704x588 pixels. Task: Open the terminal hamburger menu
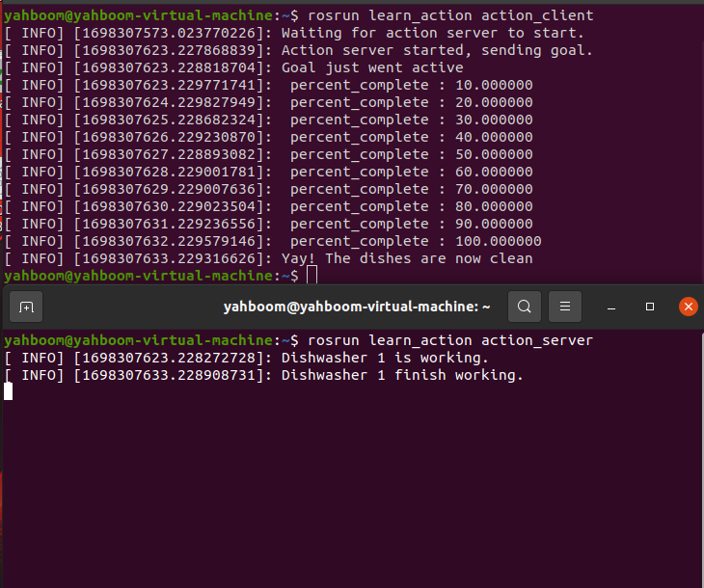click(x=565, y=307)
